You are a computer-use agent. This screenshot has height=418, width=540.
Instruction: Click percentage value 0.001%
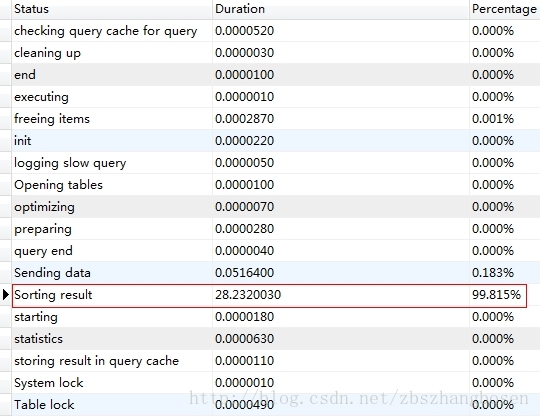coord(493,119)
